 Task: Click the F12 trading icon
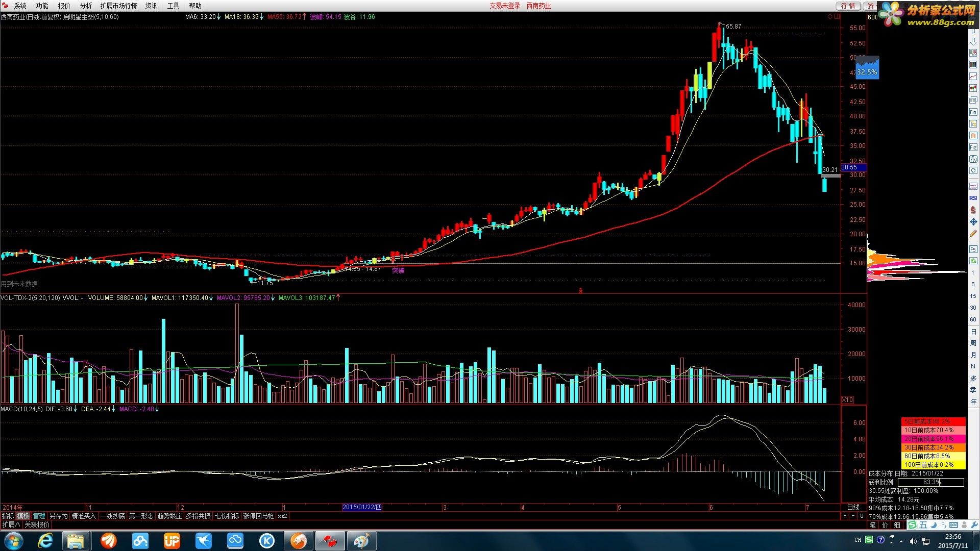click(973, 147)
